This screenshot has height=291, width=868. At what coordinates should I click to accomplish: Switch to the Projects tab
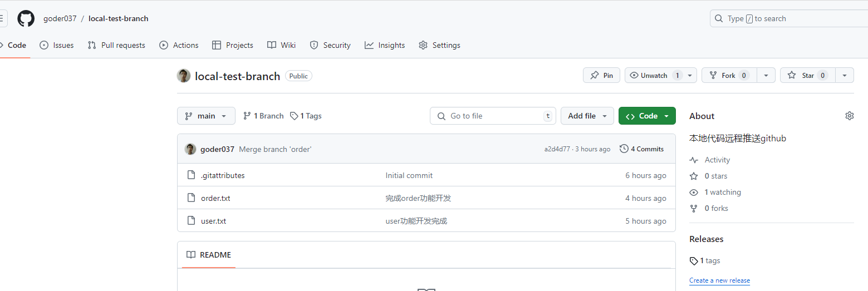(x=233, y=46)
